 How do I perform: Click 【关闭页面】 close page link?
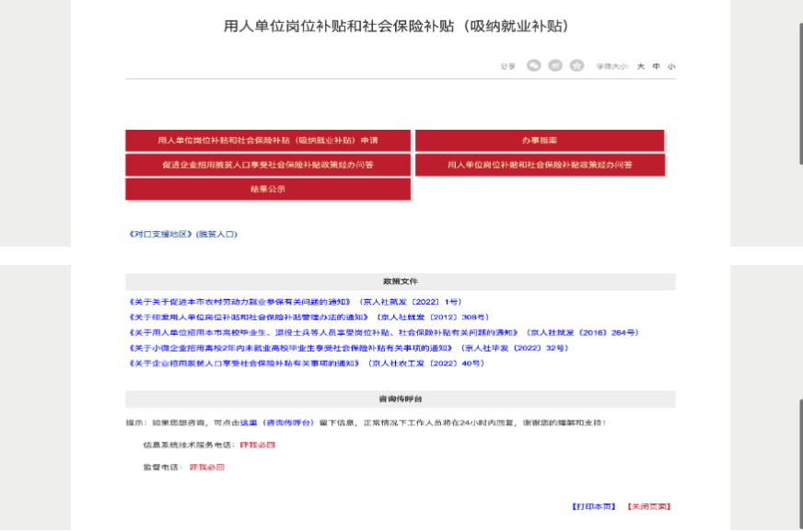[648, 506]
